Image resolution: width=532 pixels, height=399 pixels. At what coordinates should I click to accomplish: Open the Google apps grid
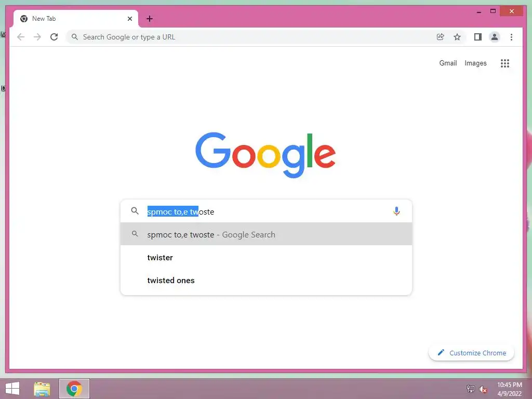(x=505, y=63)
